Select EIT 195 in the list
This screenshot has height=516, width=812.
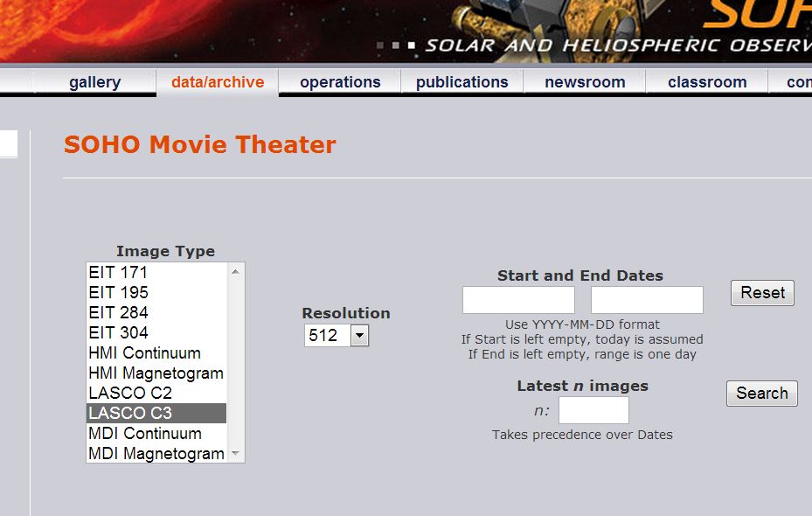tap(156, 293)
